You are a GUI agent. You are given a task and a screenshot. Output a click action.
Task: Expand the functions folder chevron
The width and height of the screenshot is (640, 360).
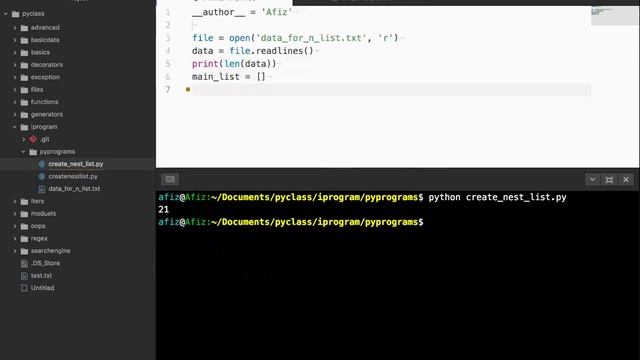15,102
